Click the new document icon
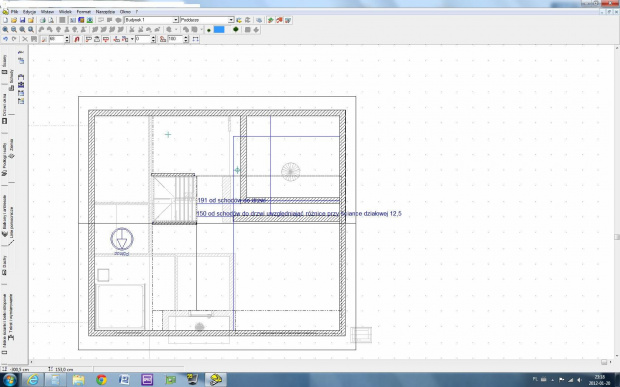 [5, 20]
